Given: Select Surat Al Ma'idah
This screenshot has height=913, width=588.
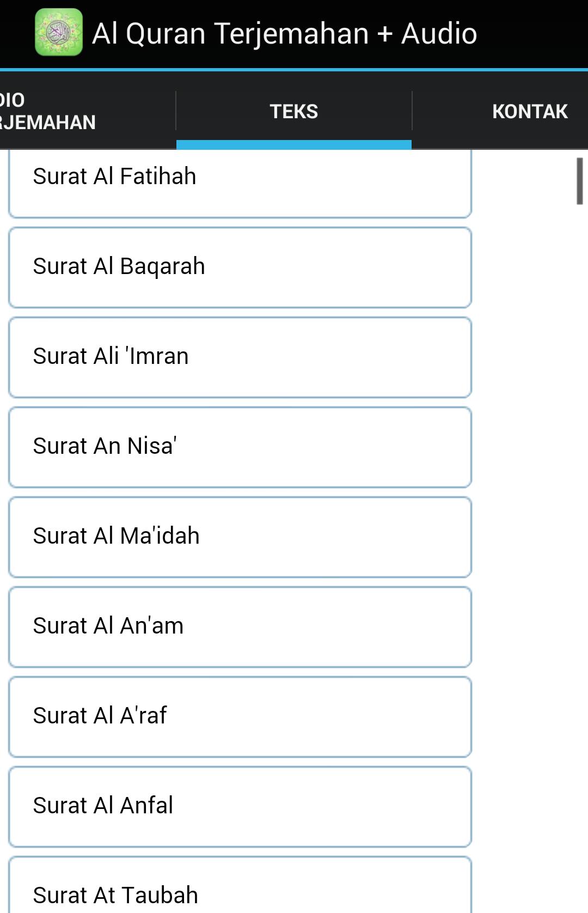Looking at the screenshot, I should coord(240,537).
